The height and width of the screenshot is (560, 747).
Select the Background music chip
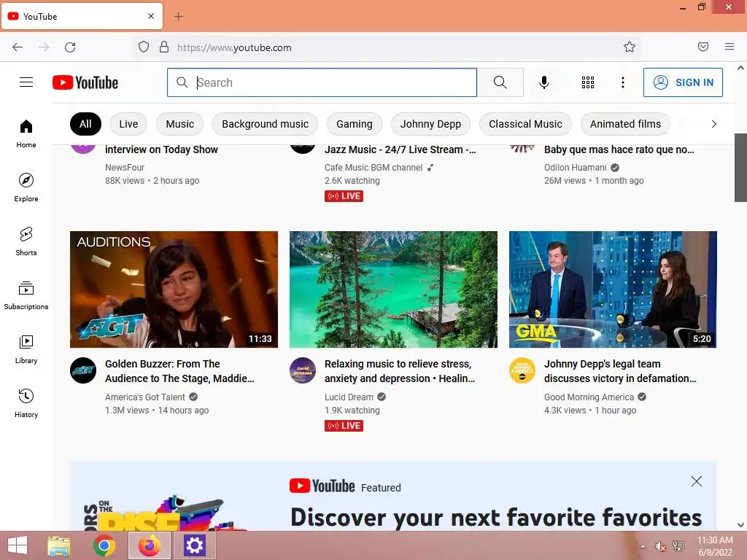(266, 124)
